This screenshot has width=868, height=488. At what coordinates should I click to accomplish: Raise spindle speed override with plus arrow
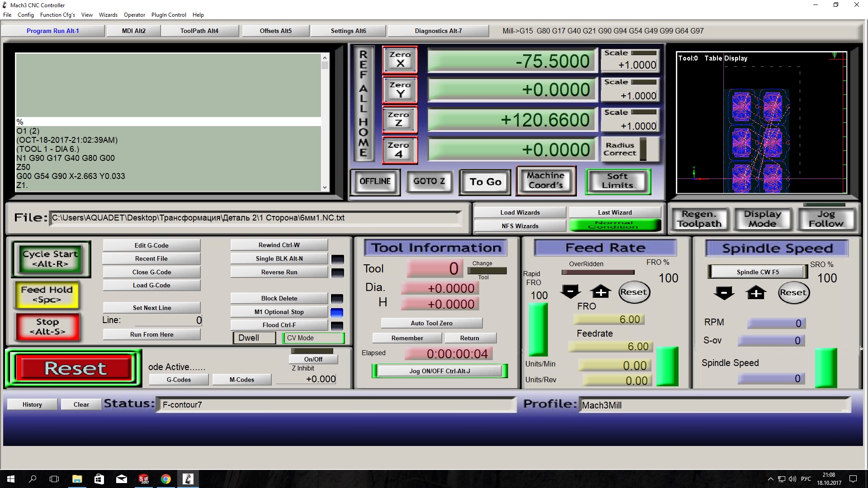756,293
